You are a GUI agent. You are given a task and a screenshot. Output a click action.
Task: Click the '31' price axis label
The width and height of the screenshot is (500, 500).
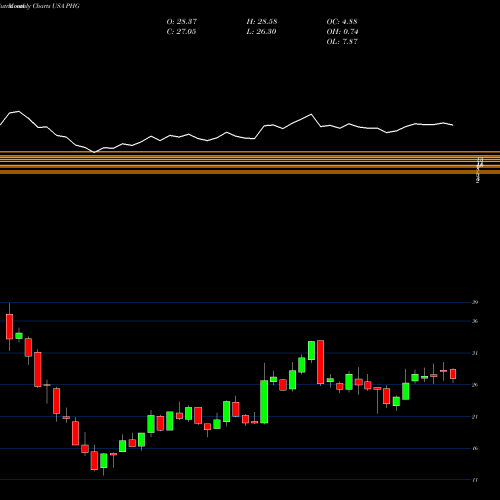tap(475, 353)
